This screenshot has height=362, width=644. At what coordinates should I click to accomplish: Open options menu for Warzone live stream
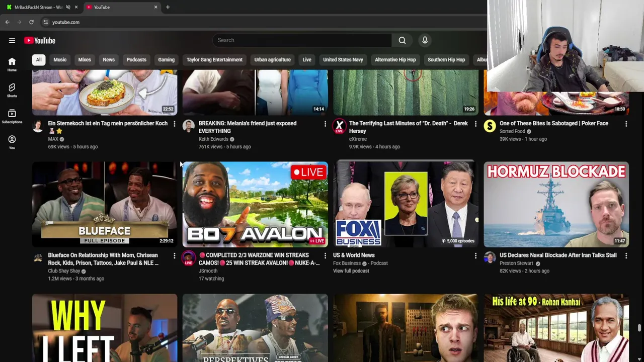coord(325,256)
